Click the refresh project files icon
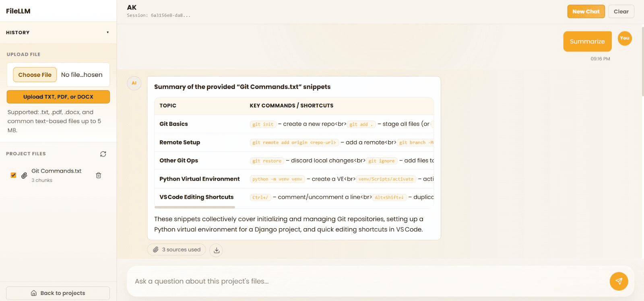 click(103, 154)
